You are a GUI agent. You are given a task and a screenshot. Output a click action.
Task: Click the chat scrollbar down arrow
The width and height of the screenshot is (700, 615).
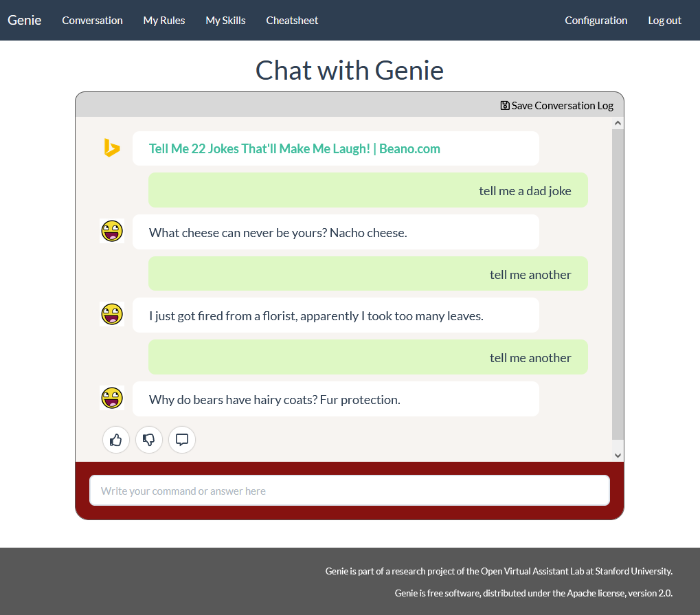(x=618, y=456)
